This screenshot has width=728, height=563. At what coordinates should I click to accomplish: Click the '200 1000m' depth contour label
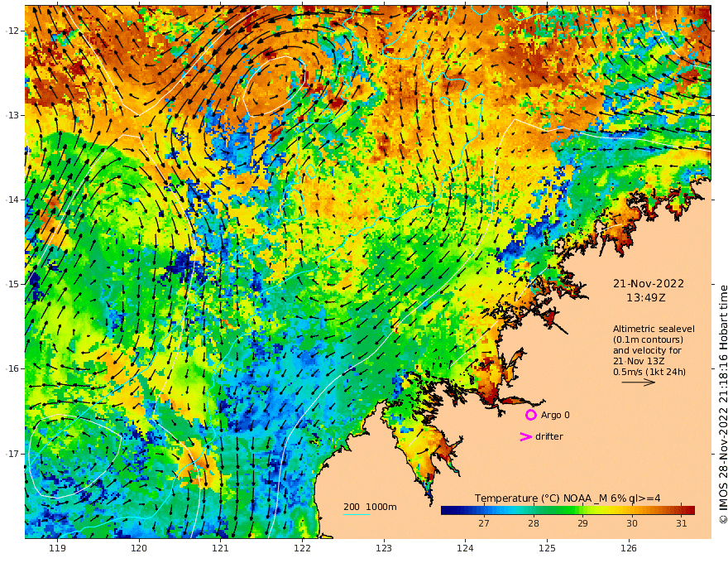point(370,507)
